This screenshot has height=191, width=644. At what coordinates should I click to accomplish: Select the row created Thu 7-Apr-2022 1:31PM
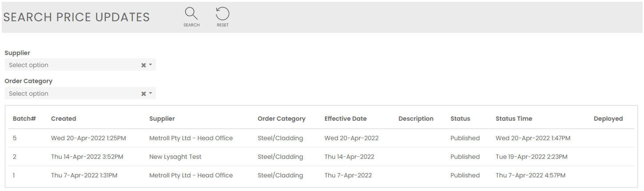[84, 175]
